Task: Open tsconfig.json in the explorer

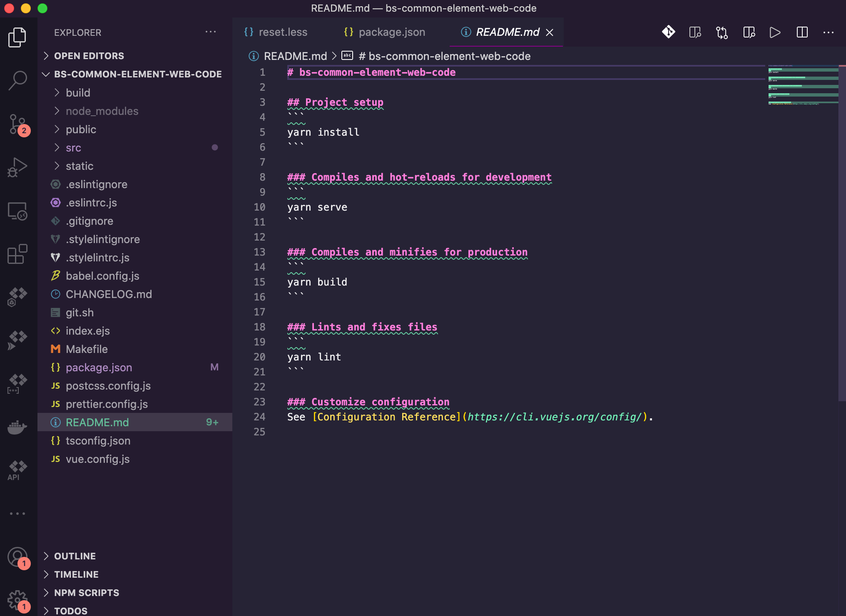Action: [x=135, y=440]
